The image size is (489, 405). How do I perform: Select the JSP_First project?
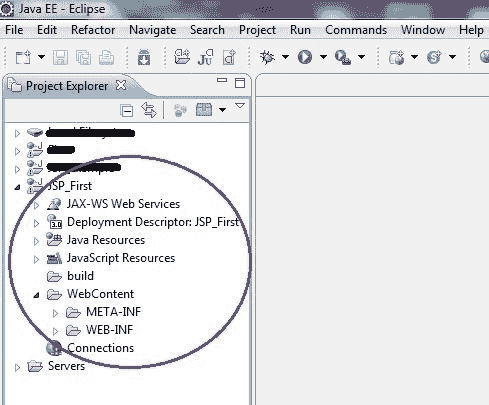coord(69,186)
